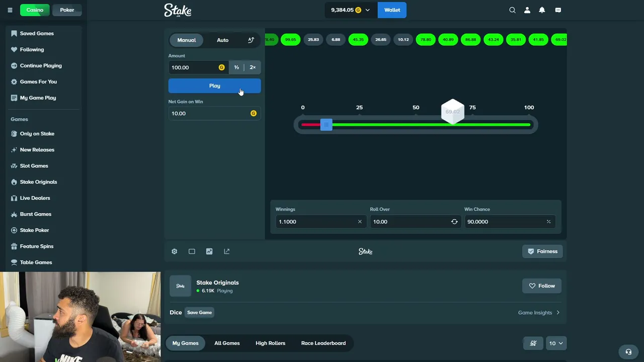Click the Continue Playing sidebar icon
Image resolution: width=644 pixels, height=362 pixels.
pos(14,65)
